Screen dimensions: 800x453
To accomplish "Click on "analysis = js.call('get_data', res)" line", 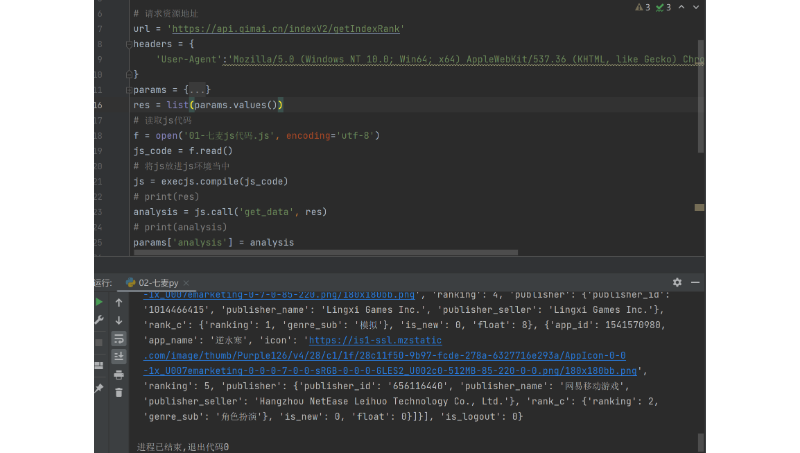I will 230,212.
